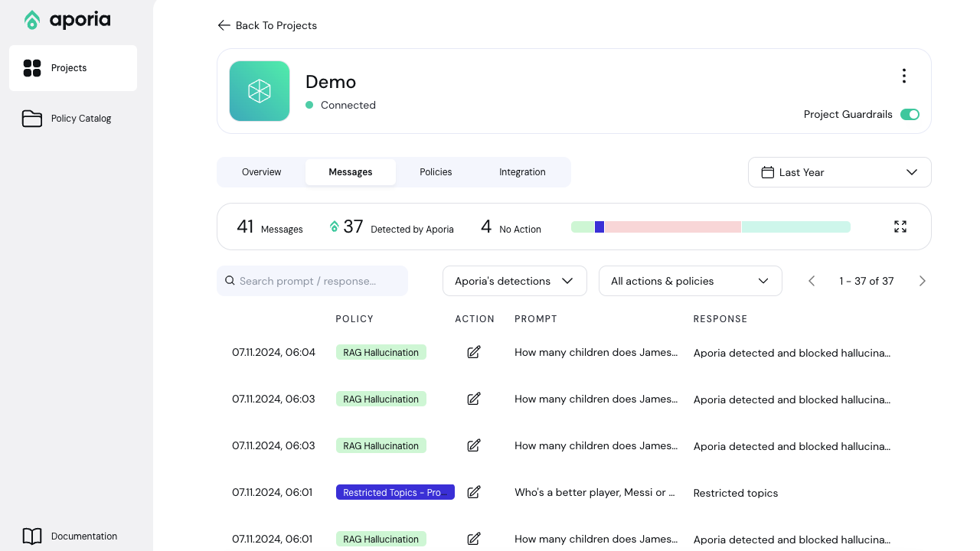This screenshot has width=980, height=551.
Task: Open the Last Year date range dropdown
Action: (x=840, y=172)
